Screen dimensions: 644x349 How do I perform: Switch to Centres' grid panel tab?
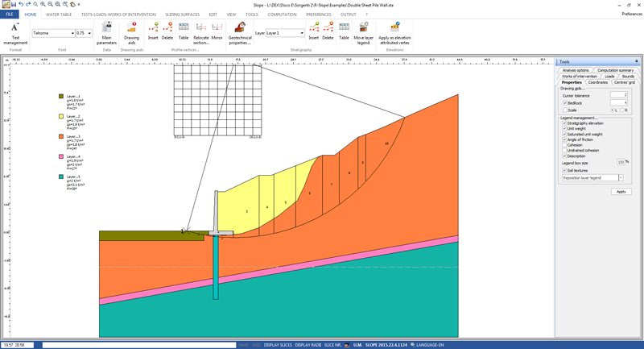click(x=625, y=82)
